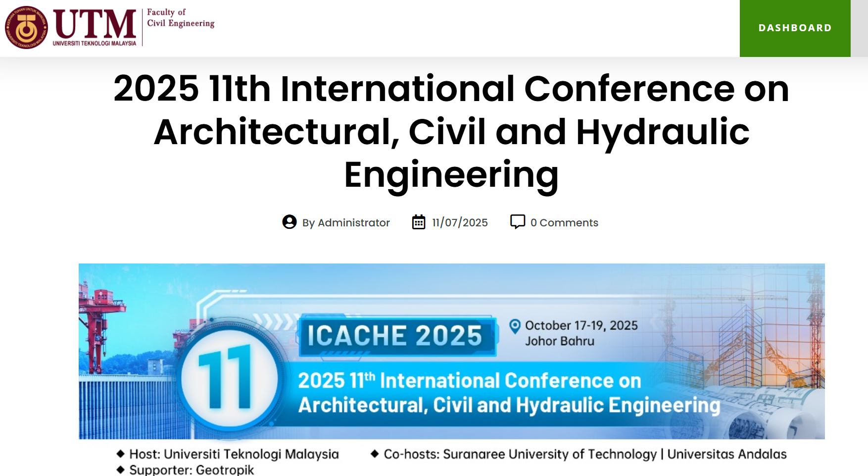Click the large number 11 emblem
Image resolution: width=868 pixels, height=476 pixels.
[x=231, y=377]
